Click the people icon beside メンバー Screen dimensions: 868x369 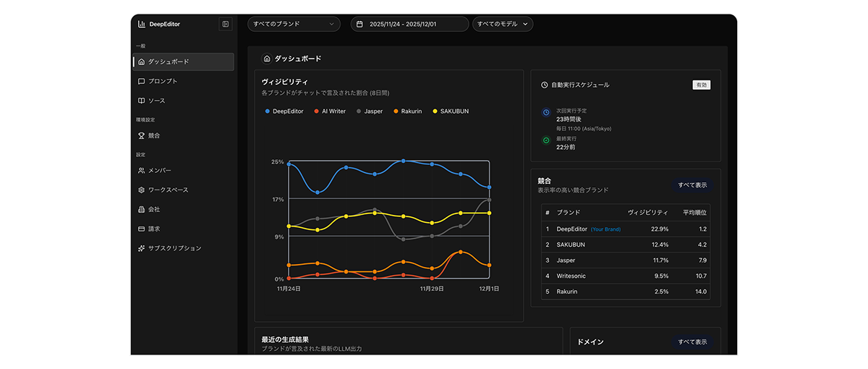click(x=142, y=170)
